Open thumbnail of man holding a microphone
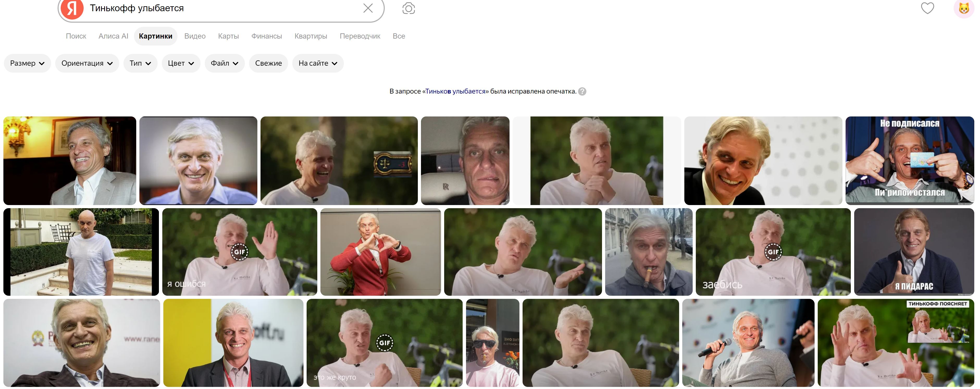 click(x=748, y=343)
